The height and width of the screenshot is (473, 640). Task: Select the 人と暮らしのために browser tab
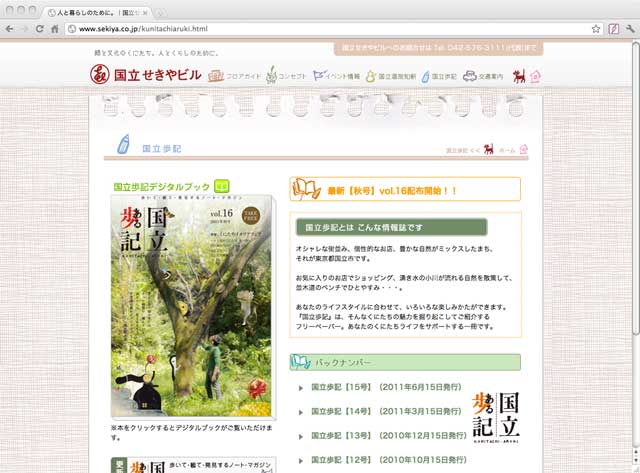(96, 13)
